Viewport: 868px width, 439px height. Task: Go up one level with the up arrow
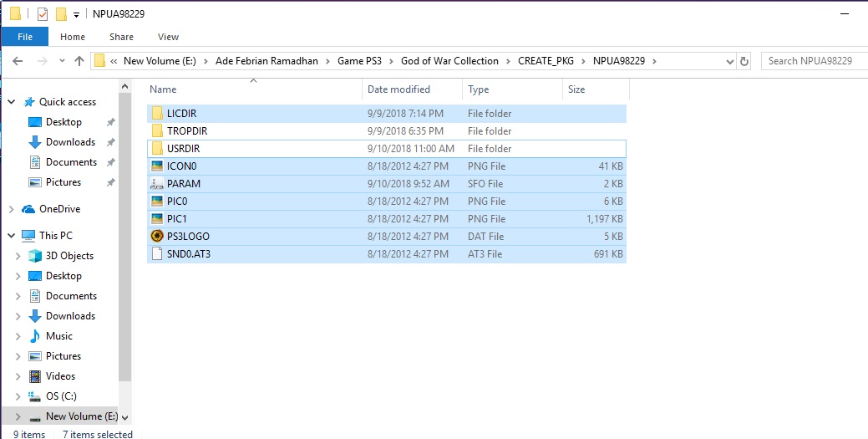tap(79, 61)
